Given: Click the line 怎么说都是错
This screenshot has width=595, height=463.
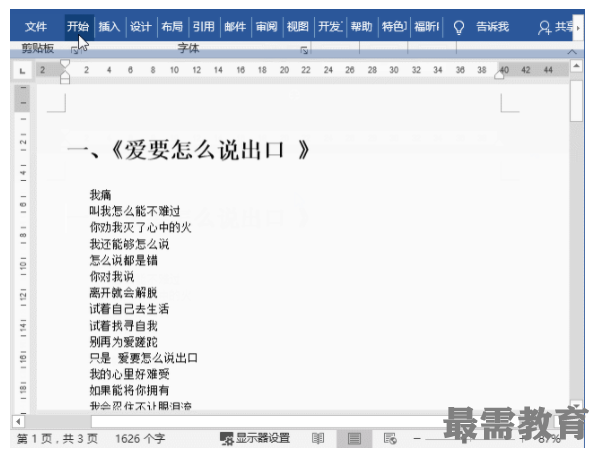Looking at the screenshot, I should pos(123,260).
